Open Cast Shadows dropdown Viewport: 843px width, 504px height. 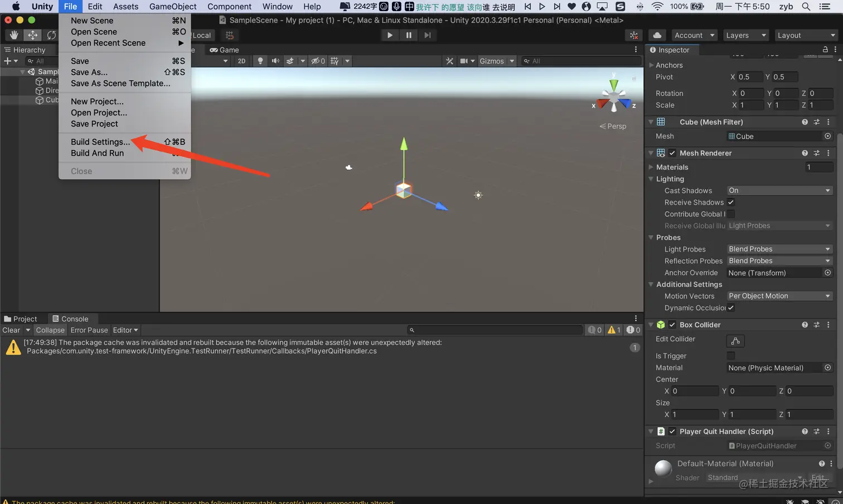pos(779,190)
